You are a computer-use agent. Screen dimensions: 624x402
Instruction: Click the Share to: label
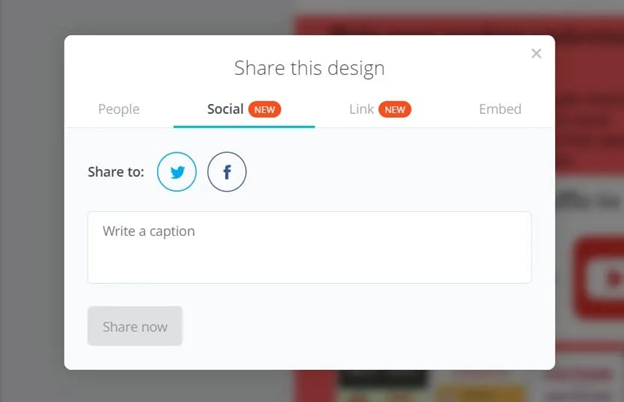116,172
